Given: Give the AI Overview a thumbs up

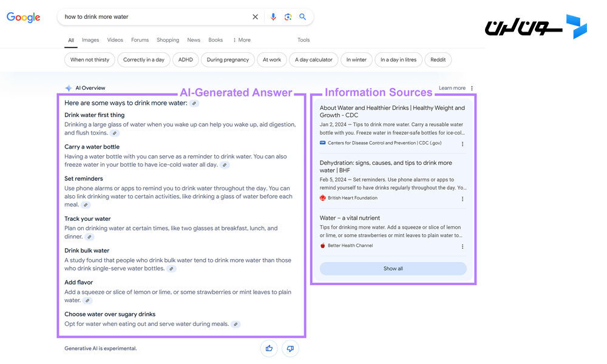Looking at the screenshot, I should click(x=269, y=348).
